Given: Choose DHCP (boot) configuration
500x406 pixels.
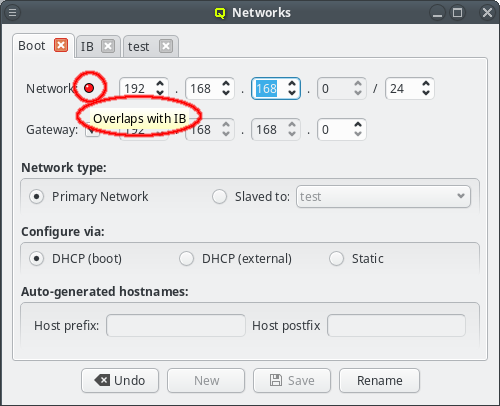Looking at the screenshot, I should 36,258.
